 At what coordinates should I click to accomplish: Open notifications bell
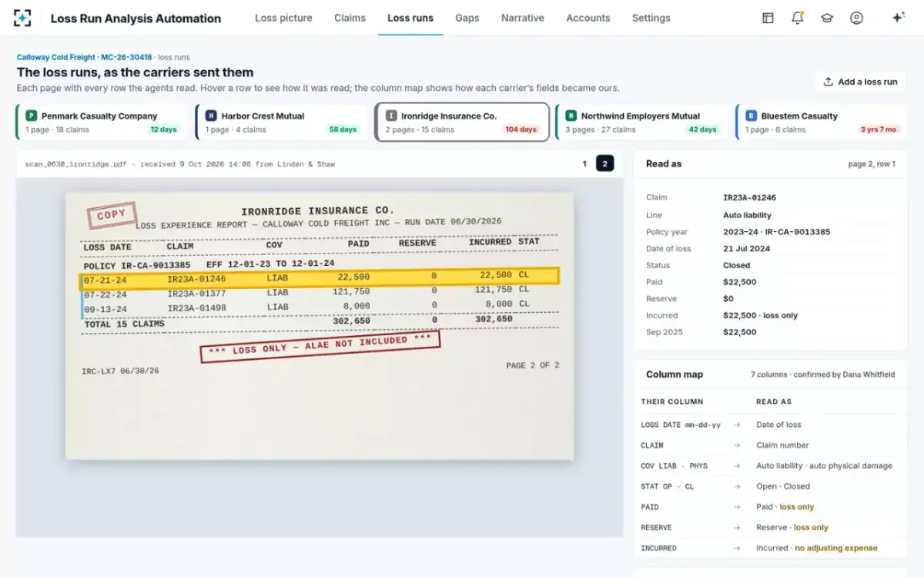[x=797, y=18]
